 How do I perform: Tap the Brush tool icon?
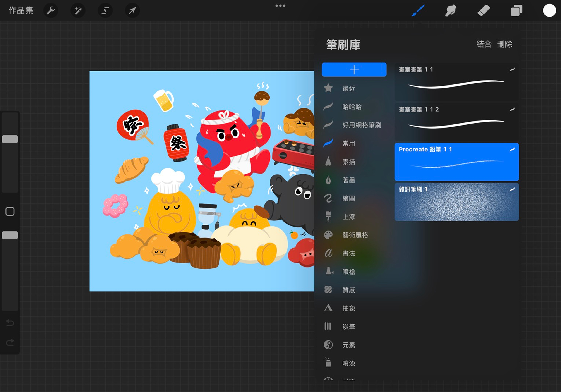418,10
